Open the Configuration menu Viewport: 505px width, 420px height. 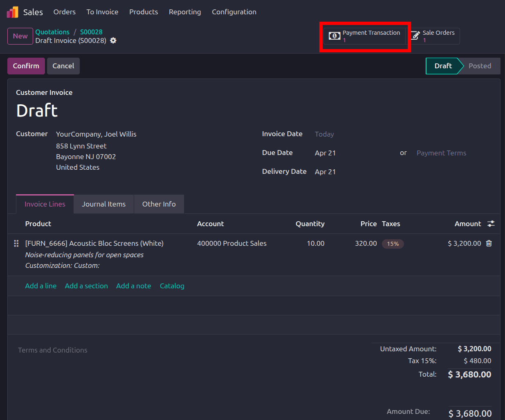click(x=234, y=12)
